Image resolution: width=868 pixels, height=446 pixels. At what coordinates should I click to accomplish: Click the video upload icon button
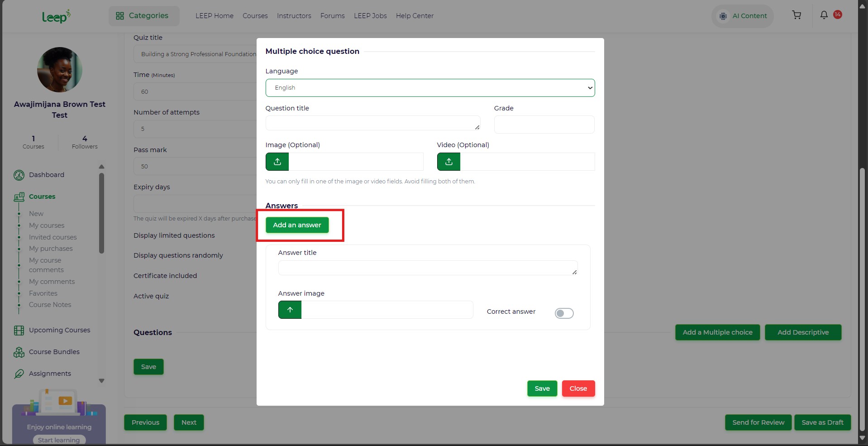[448, 162]
